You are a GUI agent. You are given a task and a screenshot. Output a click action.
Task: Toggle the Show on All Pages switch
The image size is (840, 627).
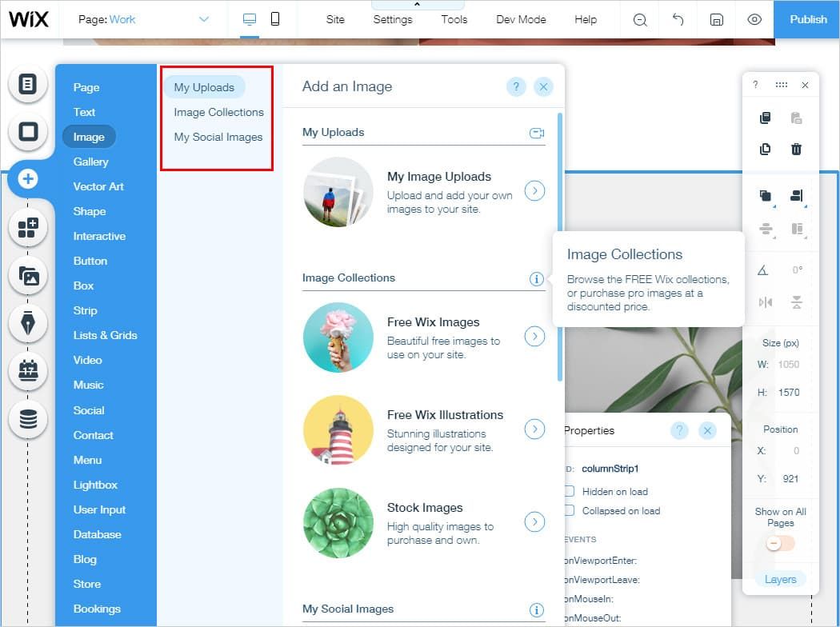(x=780, y=544)
